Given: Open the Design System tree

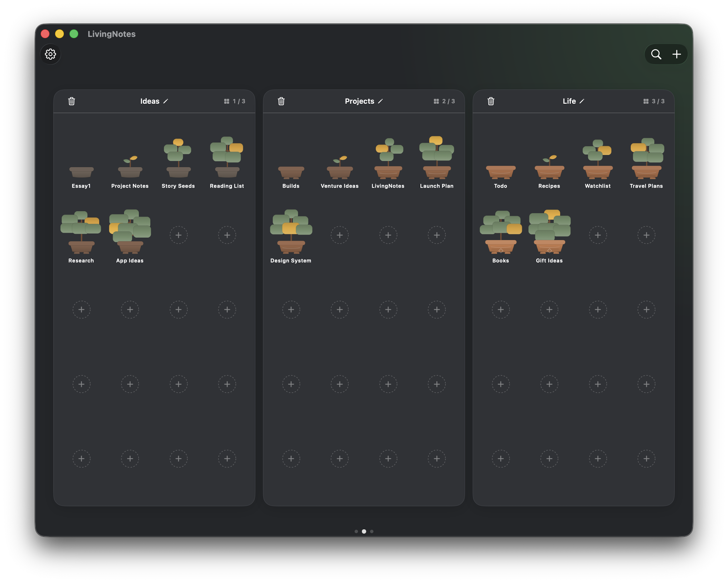Looking at the screenshot, I should 291,231.
